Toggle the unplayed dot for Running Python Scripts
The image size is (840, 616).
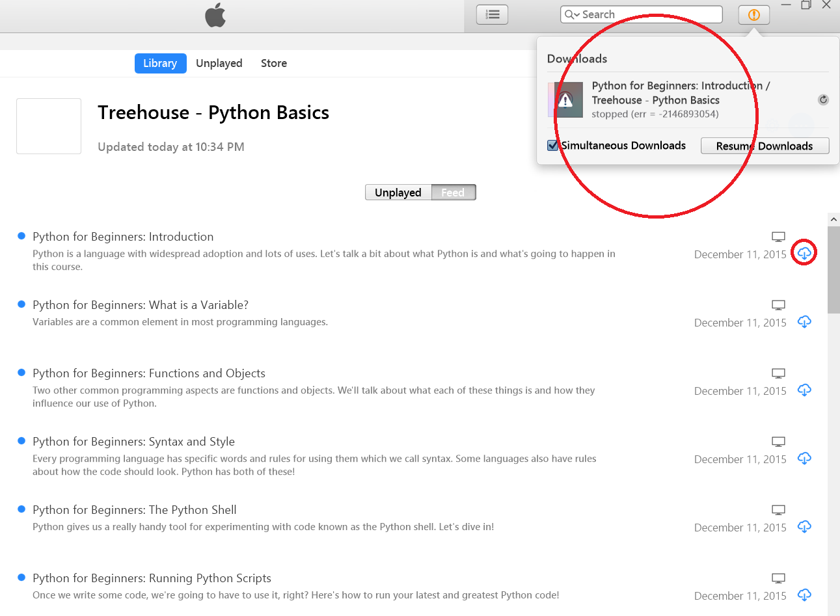[x=21, y=578]
